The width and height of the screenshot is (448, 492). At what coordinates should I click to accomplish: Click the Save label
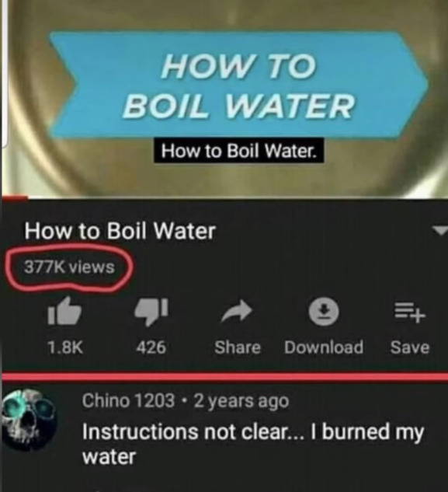point(410,347)
